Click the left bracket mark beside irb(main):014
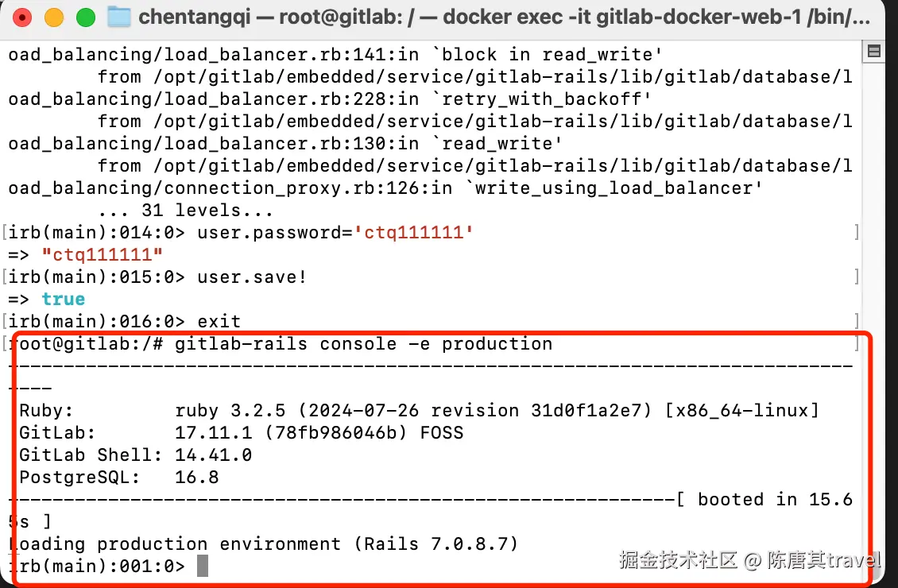 coord(5,233)
